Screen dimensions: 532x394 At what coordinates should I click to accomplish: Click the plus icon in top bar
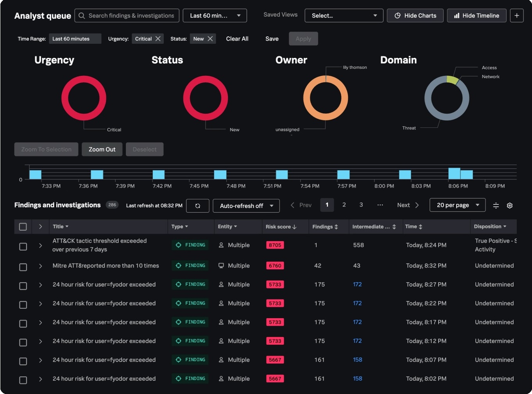(516, 16)
